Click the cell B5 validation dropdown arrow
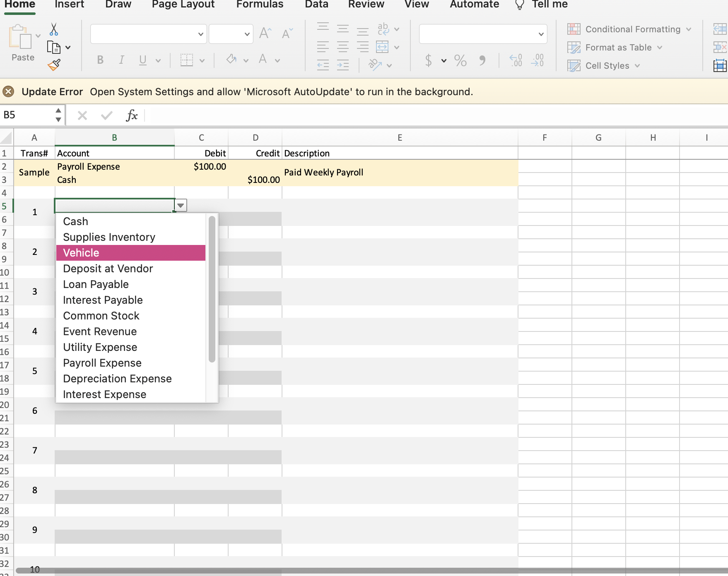 click(x=181, y=206)
